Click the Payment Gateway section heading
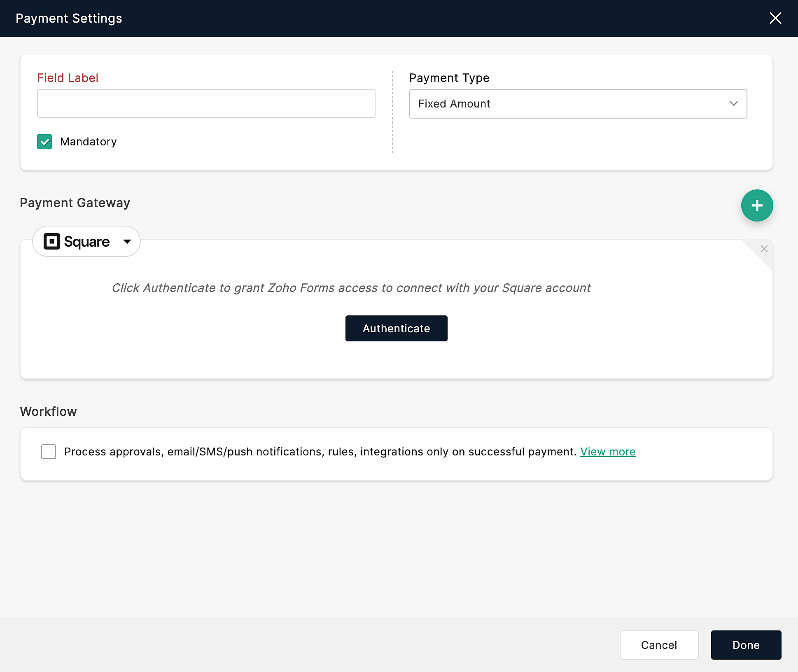 click(x=75, y=203)
